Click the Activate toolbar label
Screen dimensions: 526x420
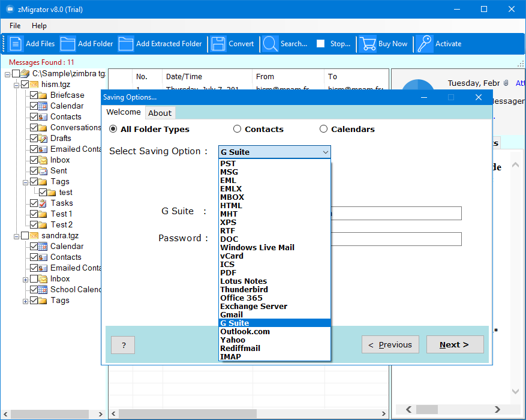click(x=448, y=44)
